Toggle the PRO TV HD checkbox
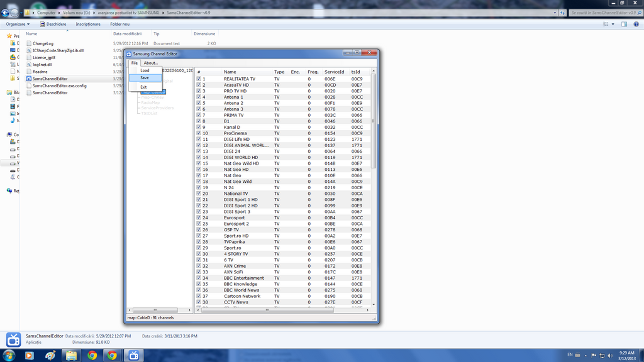 pos(199,90)
